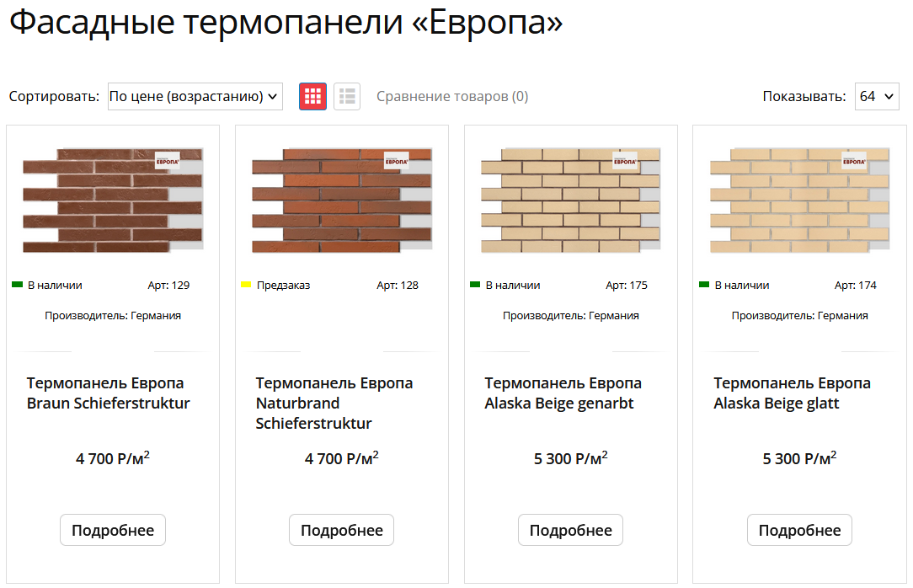Click the 5 300 price of Alaska Beige genarbt
This screenshot has width=913, height=588.
pyautogui.click(x=571, y=457)
